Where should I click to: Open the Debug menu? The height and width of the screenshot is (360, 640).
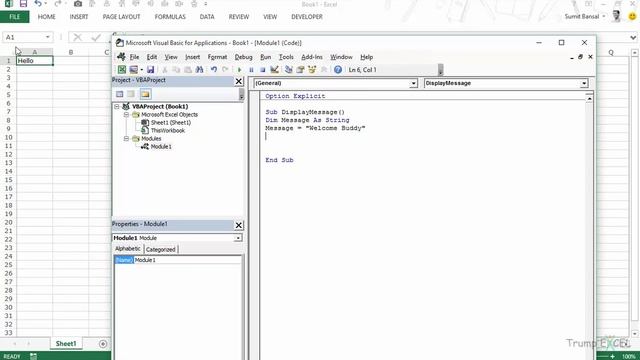point(243,57)
